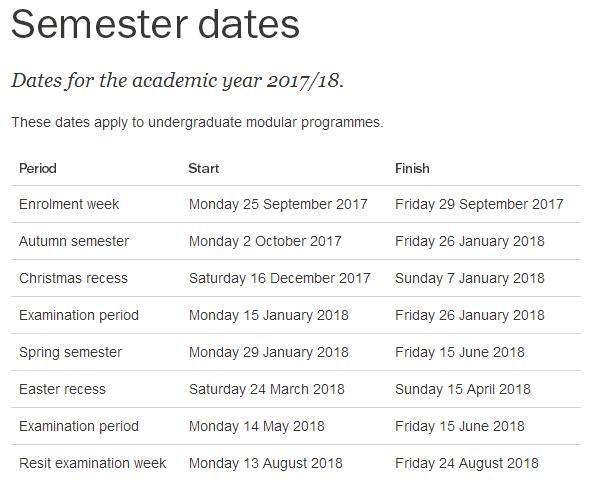
Task: Click the Spring semester row label
Action: pos(70,352)
